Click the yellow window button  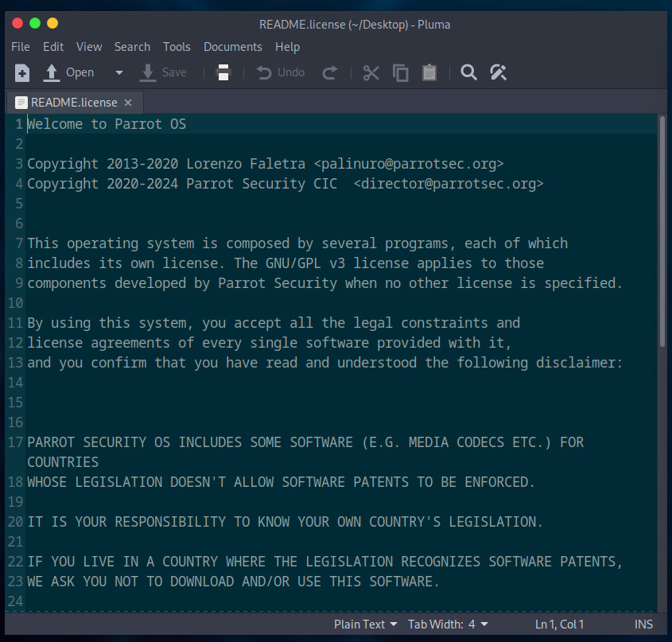[x=52, y=23]
